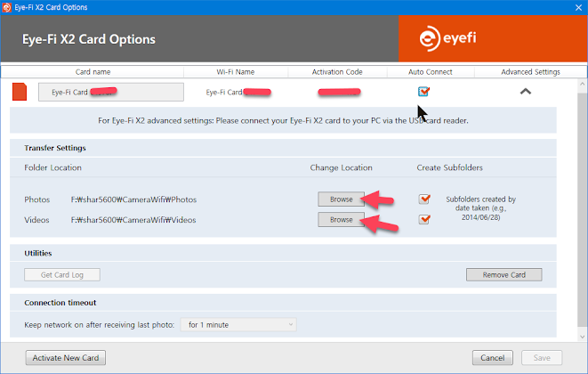
Task: Click the Save button
Action: point(542,358)
